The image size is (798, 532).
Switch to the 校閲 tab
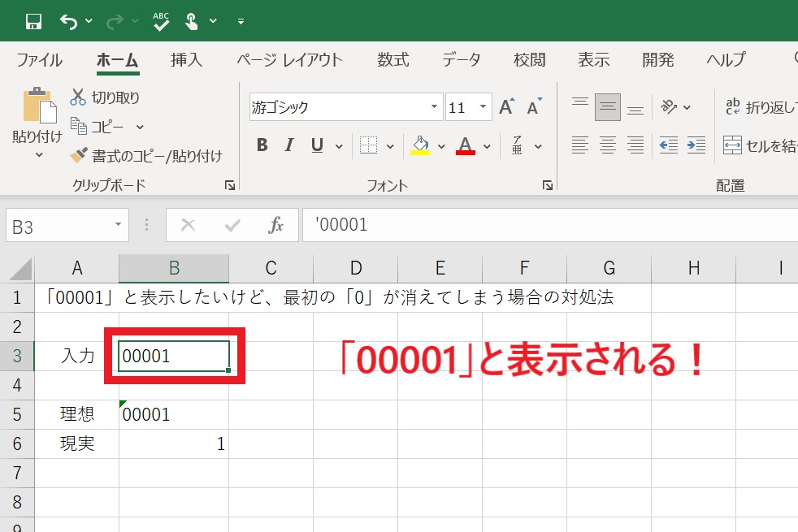click(529, 60)
